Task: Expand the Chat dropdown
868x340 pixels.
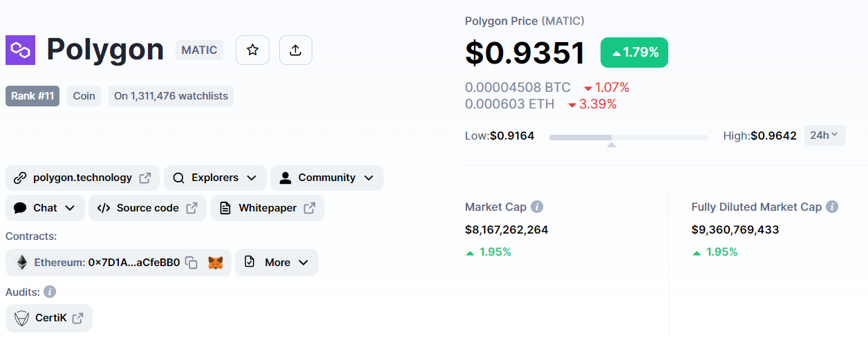Action: (45, 208)
